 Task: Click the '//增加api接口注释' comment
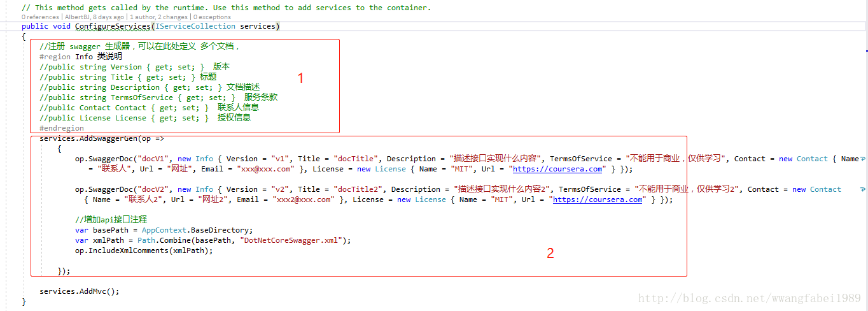tap(111, 220)
